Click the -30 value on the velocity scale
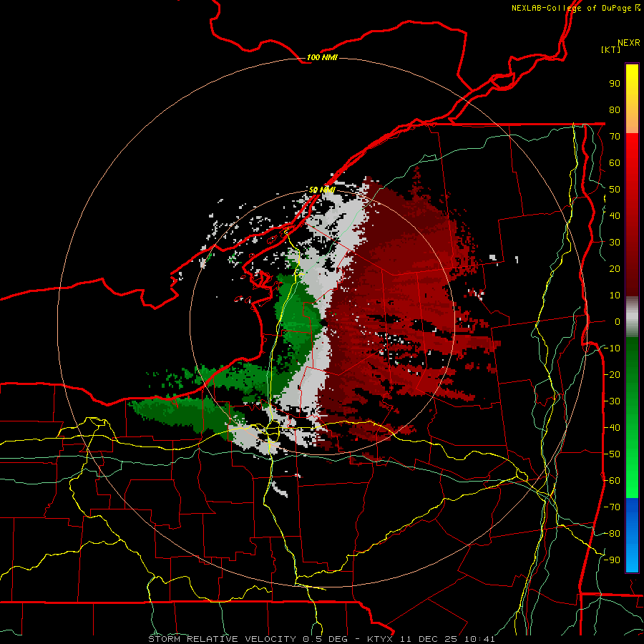644x644 pixels. click(612, 401)
